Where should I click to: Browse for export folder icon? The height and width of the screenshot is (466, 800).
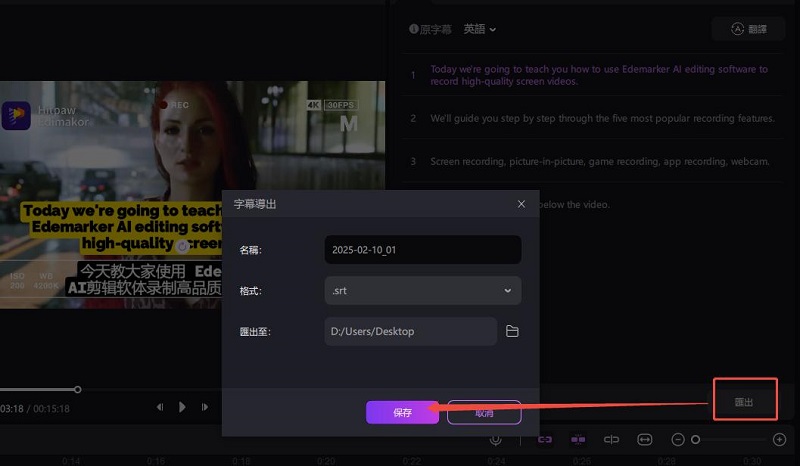pyautogui.click(x=512, y=331)
